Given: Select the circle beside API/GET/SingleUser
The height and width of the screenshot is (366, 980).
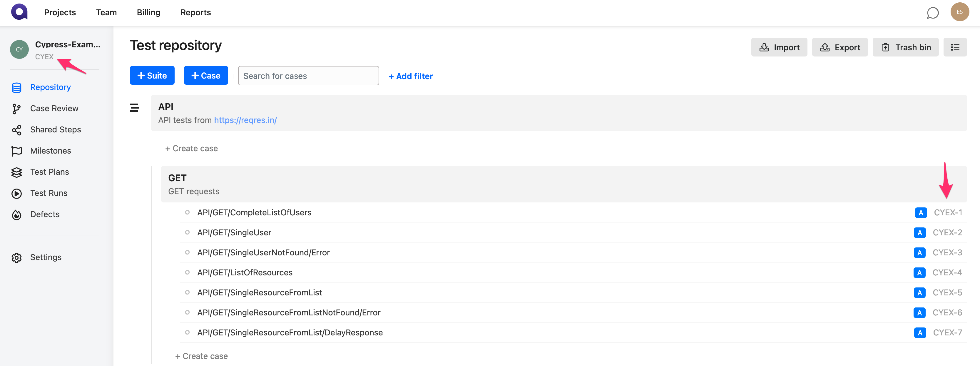Looking at the screenshot, I should pyautogui.click(x=187, y=232).
